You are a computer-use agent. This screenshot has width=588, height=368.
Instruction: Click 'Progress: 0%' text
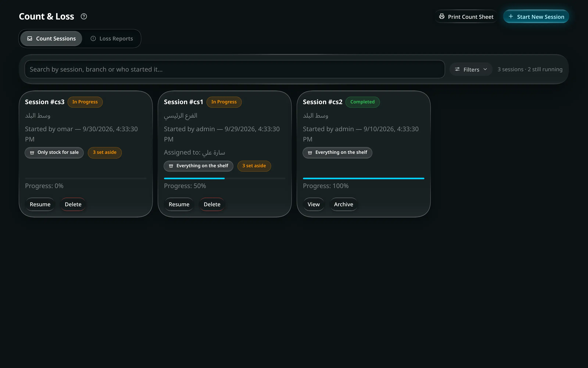click(x=44, y=186)
